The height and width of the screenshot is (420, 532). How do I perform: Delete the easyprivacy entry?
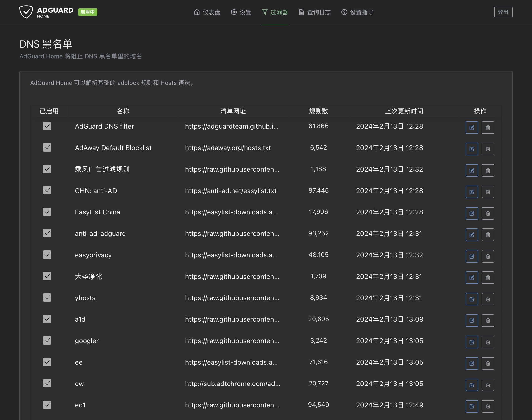pos(488,256)
